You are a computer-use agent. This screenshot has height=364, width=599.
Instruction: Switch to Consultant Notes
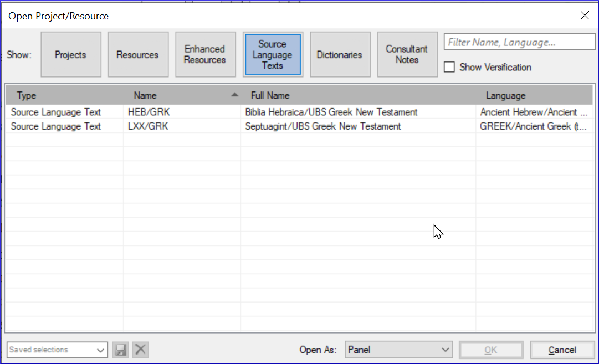click(x=407, y=55)
